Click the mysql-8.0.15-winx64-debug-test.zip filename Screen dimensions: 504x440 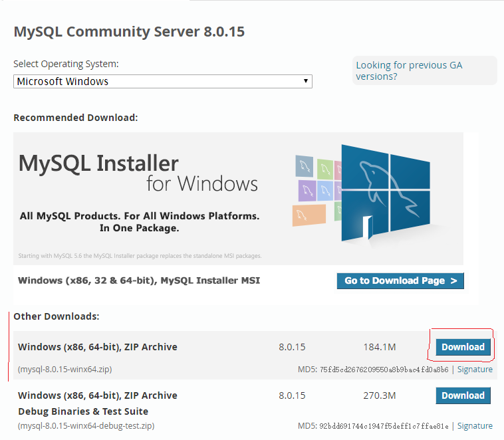86,426
